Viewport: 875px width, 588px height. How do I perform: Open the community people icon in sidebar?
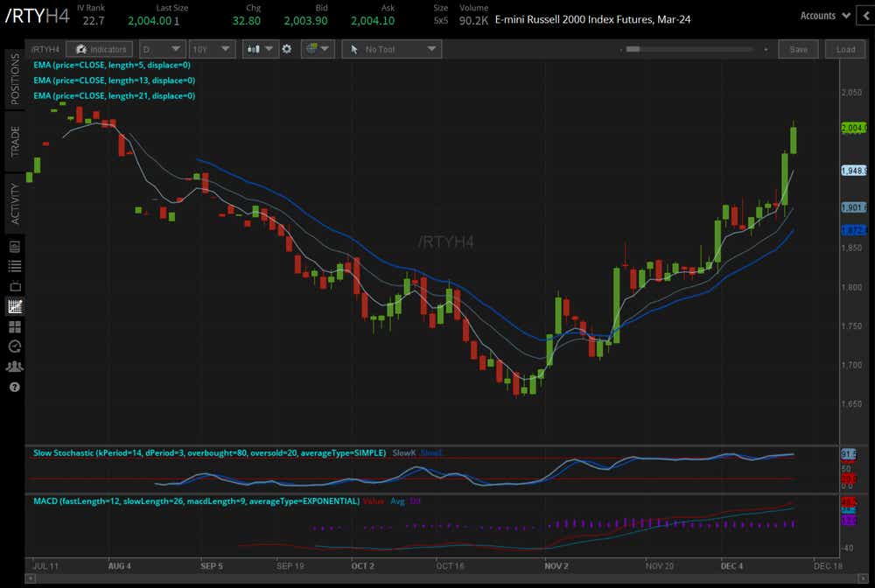coord(15,367)
